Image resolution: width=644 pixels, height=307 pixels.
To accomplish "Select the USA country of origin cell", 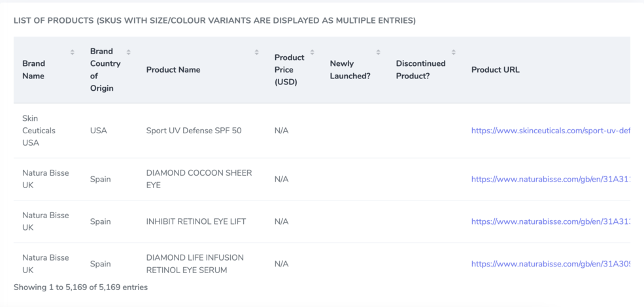I will (99, 131).
